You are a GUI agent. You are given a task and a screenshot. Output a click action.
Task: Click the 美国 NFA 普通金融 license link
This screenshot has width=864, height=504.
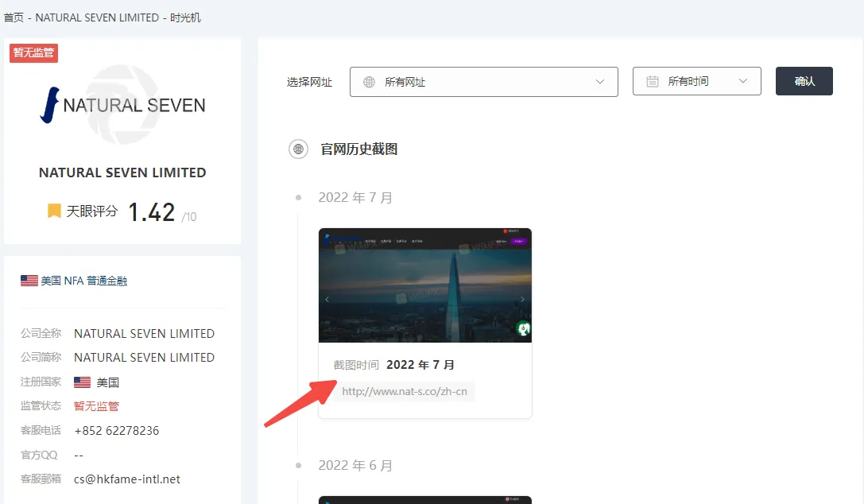click(x=83, y=281)
